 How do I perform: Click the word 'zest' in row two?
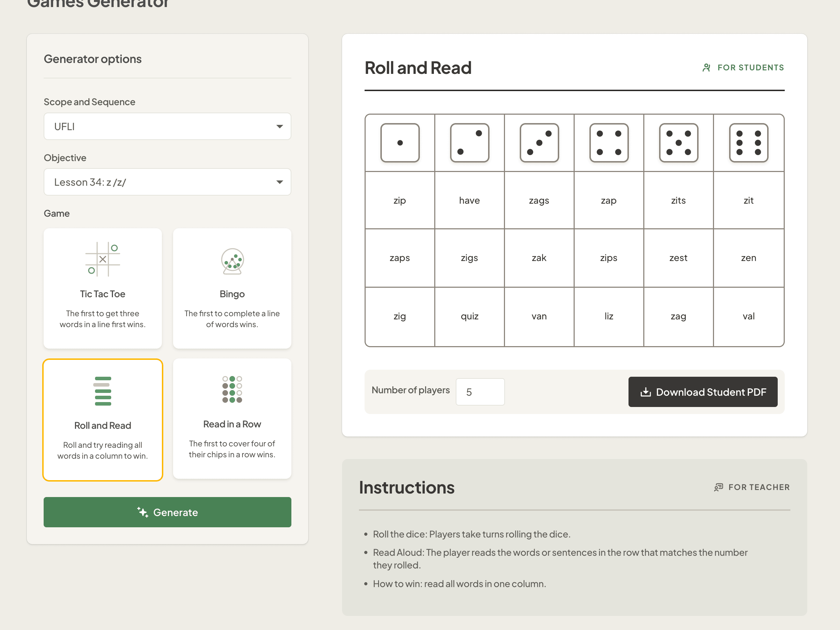[x=678, y=257]
